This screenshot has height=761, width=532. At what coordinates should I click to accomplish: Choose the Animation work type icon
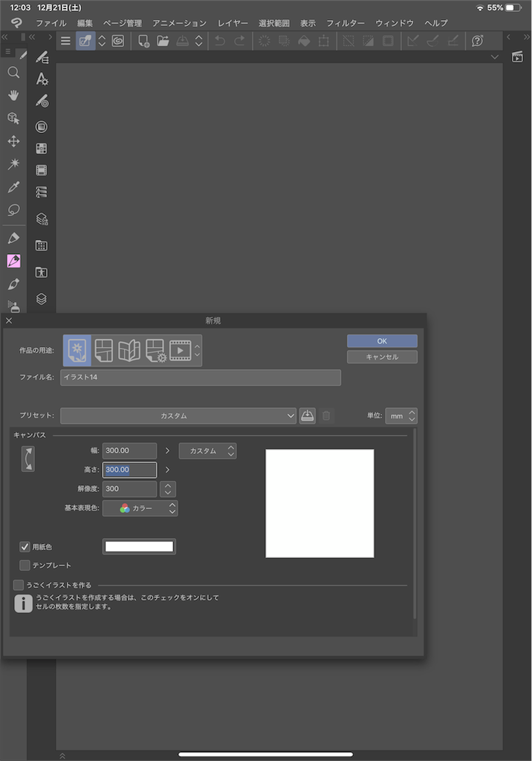click(180, 351)
